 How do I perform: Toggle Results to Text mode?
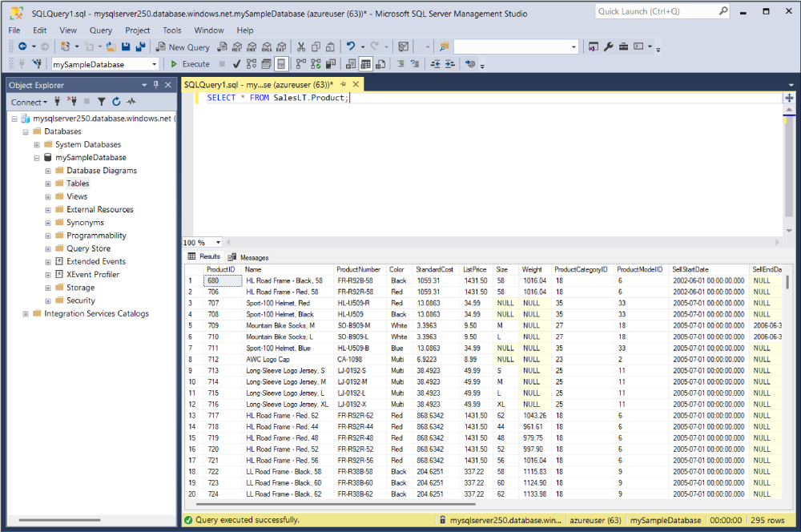pyautogui.click(x=351, y=64)
